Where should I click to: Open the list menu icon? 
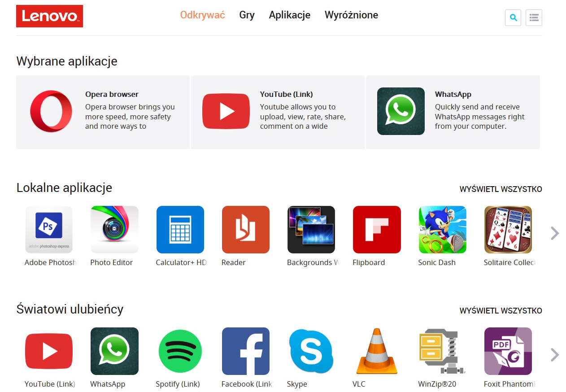click(534, 18)
